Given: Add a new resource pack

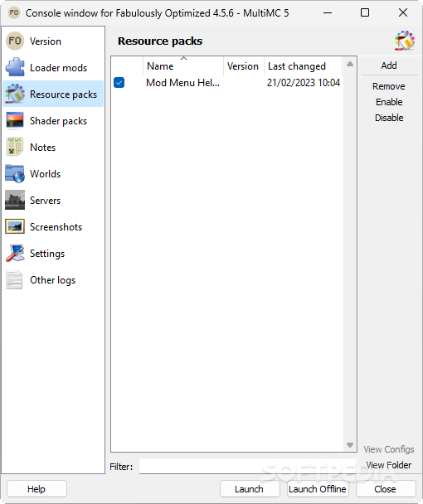Looking at the screenshot, I should [389, 65].
